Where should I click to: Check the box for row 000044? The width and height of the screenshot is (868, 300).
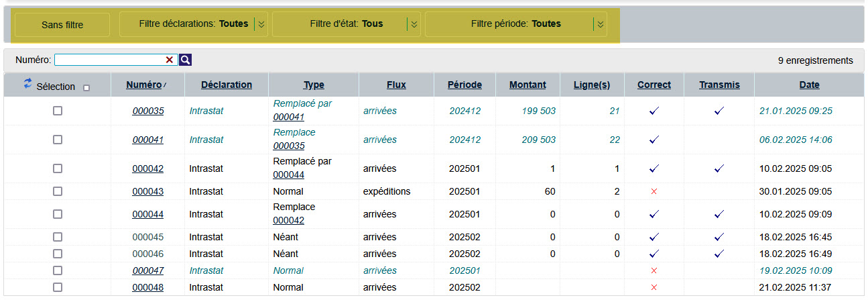click(58, 214)
